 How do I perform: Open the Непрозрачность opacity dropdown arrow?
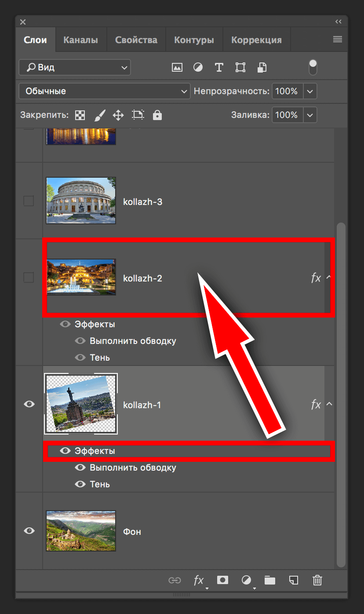tap(310, 91)
